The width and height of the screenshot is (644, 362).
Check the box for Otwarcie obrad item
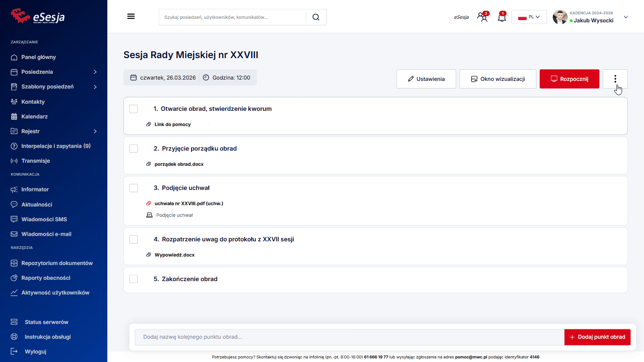(x=134, y=109)
